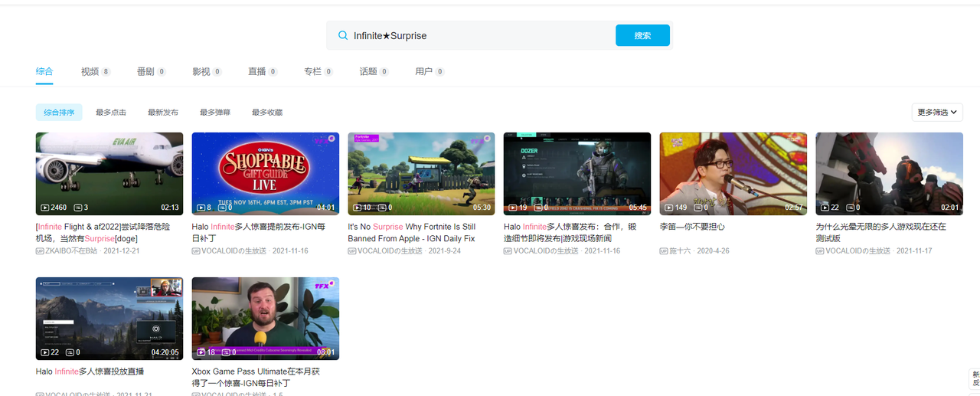Click the play count icon showing 149
The width and height of the screenshot is (980, 396).
click(669, 208)
